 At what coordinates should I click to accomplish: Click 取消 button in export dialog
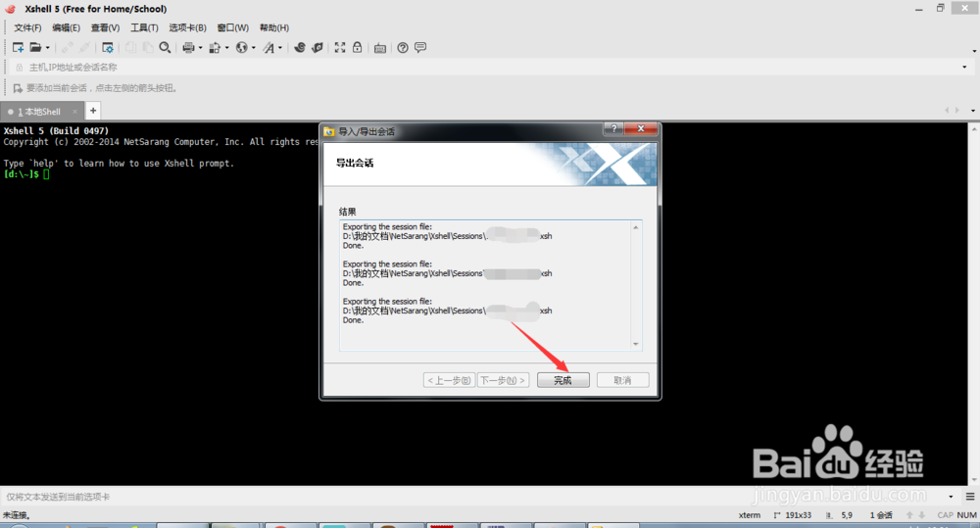coord(622,380)
